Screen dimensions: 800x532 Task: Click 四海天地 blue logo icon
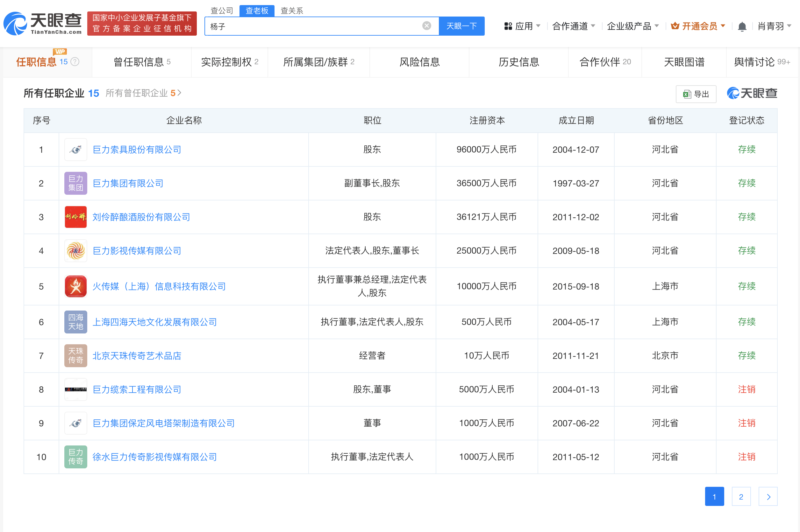[x=76, y=322]
